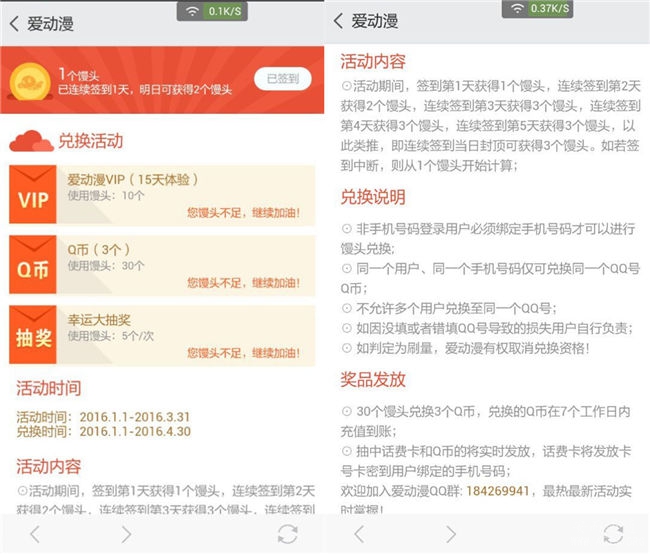Refresh the right screen page

pyautogui.click(x=613, y=534)
